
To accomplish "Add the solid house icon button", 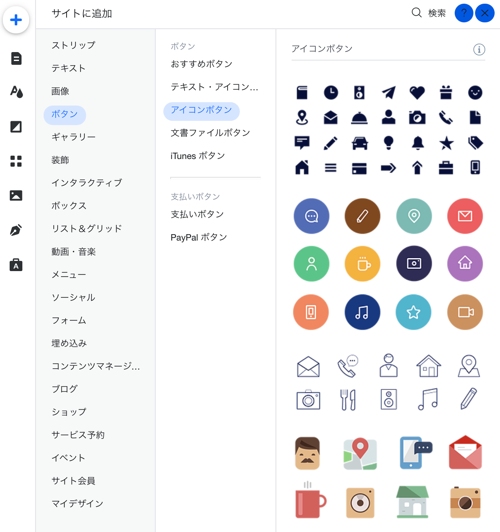I will pos(302,168).
